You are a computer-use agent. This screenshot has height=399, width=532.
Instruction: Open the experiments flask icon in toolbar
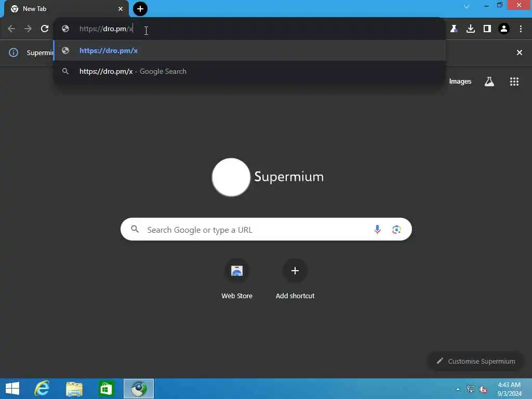coord(454,29)
